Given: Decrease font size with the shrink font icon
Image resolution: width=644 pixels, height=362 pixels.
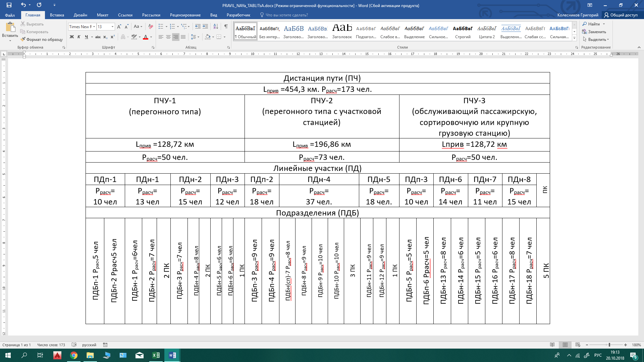Looking at the screenshot, I should (126, 27).
